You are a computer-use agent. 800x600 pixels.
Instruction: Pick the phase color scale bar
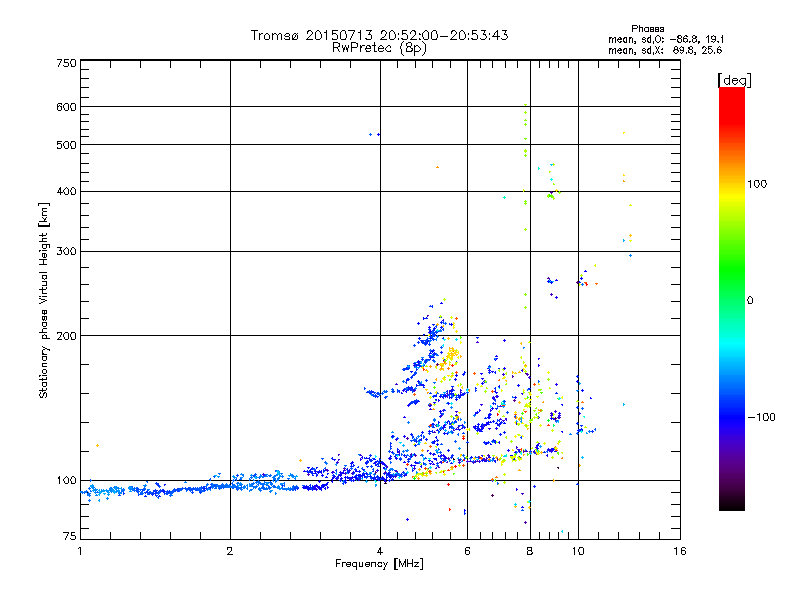click(732, 298)
